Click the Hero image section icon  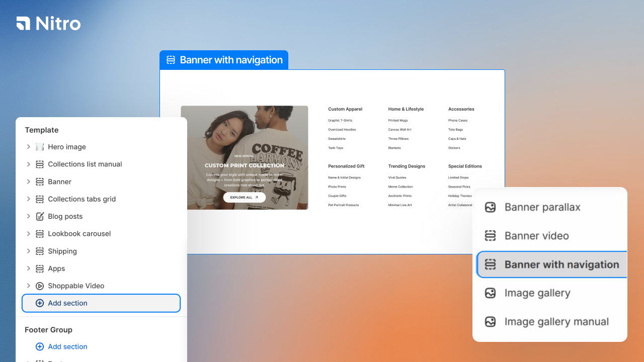(x=40, y=147)
